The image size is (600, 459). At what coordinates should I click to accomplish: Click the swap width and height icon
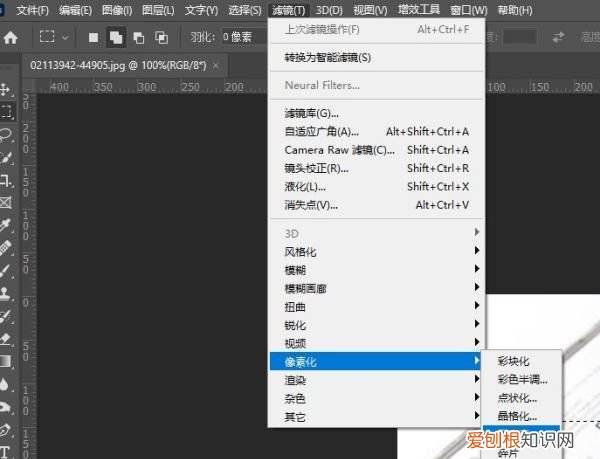pyautogui.click(x=559, y=37)
